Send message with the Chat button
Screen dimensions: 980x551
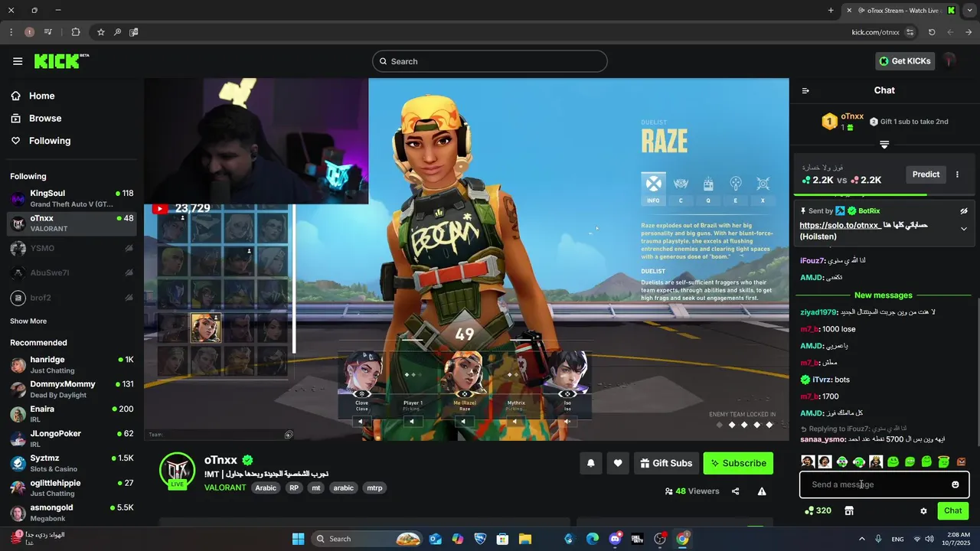point(953,510)
